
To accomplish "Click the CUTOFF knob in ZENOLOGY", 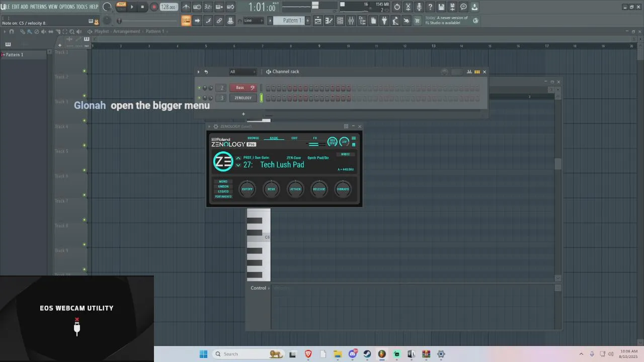I will pos(247,189).
